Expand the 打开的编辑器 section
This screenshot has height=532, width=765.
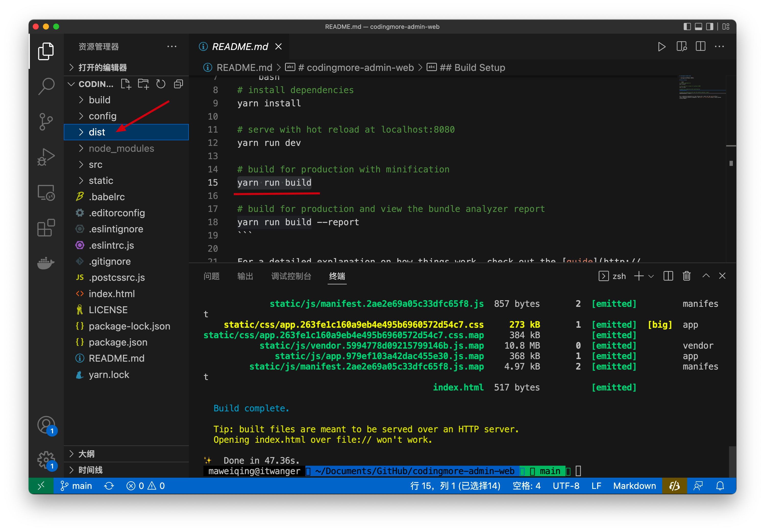pyautogui.click(x=127, y=68)
